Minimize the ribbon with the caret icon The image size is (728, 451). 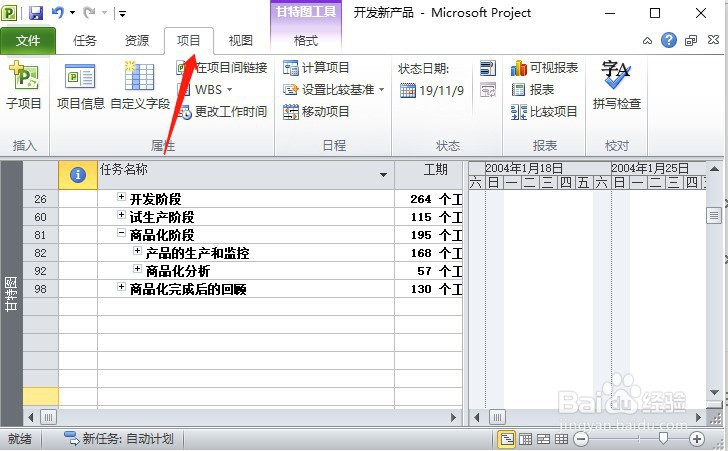click(x=647, y=41)
